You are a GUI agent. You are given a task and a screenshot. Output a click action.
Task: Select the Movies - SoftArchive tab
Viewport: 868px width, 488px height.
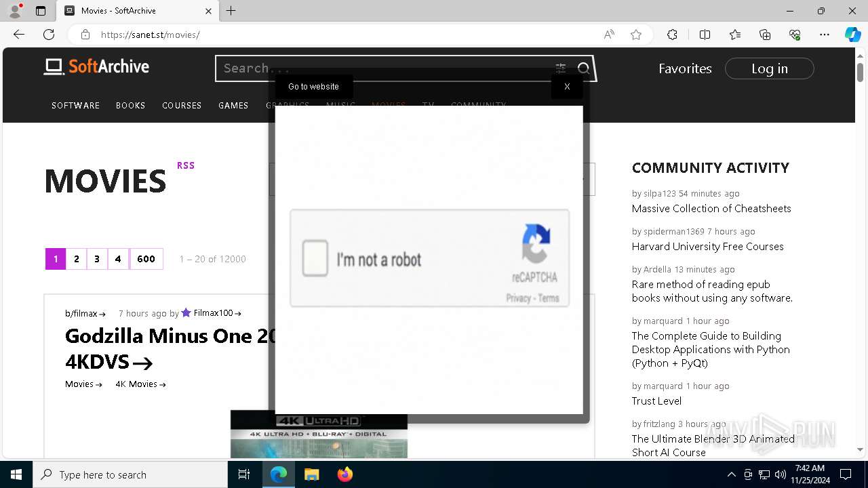tap(137, 11)
